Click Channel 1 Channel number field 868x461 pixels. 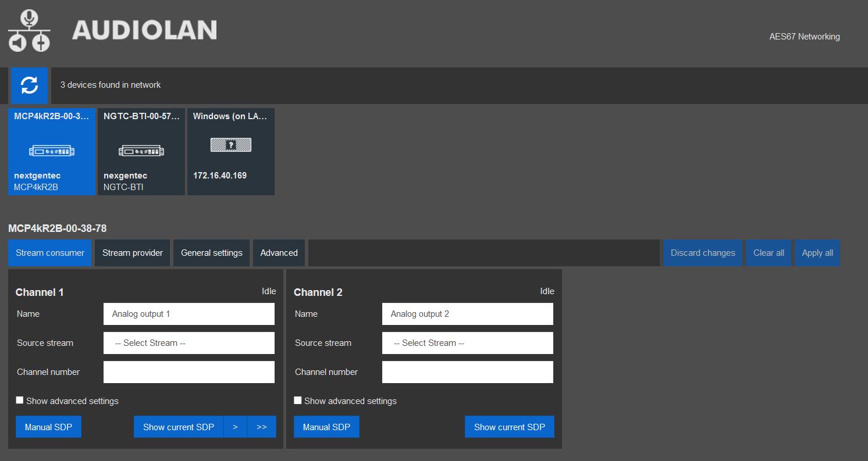pyautogui.click(x=189, y=372)
